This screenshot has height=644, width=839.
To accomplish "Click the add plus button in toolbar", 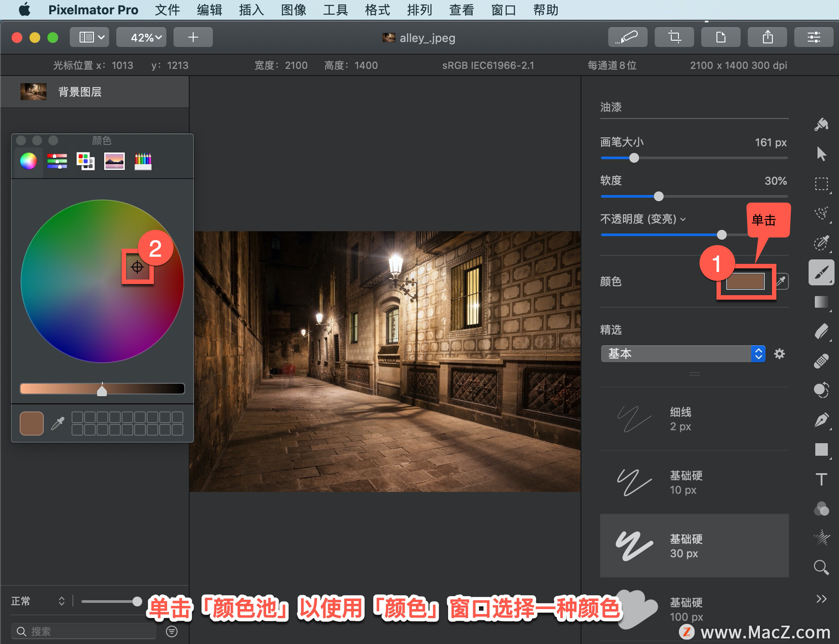I will coord(193,37).
